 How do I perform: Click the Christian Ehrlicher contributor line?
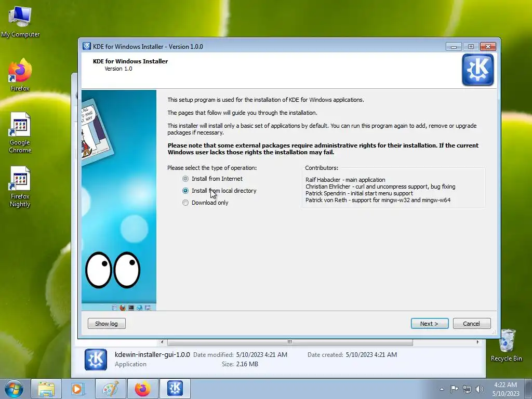click(x=380, y=187)
